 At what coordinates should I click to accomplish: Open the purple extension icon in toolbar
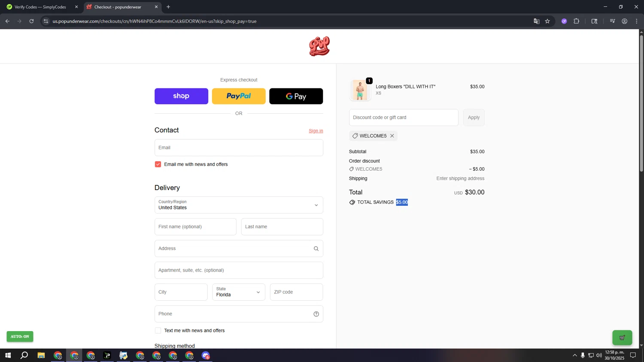pyautogui.click(x=564, y=21)
